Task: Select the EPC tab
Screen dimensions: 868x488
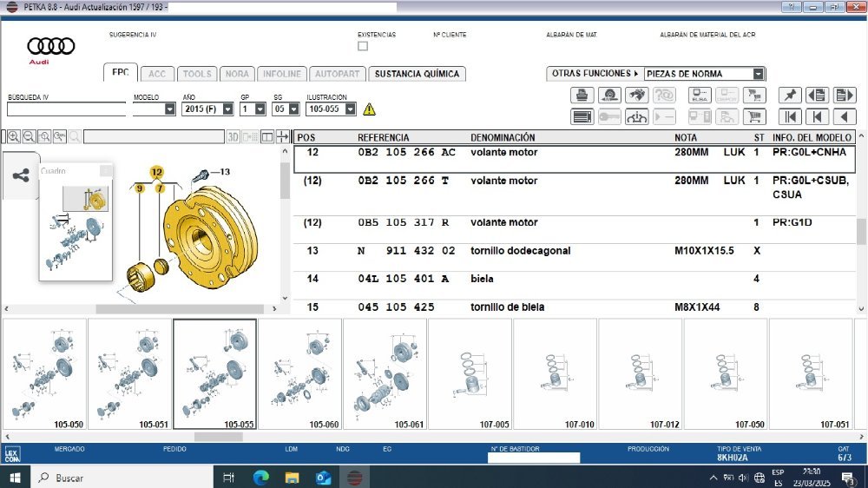Action: pos(120,73)
